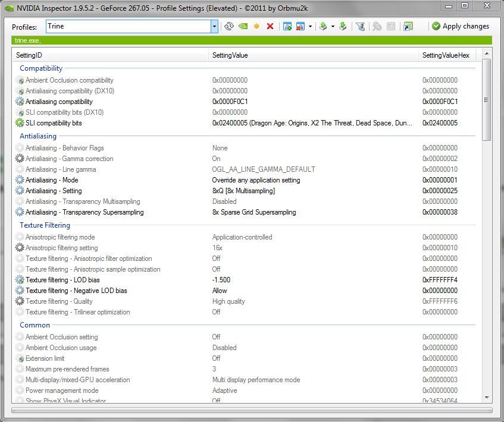Collapse the Compatibility section header
Viewport: 504px width, 422px height.
pyautogui.click(x=41, y=68)
